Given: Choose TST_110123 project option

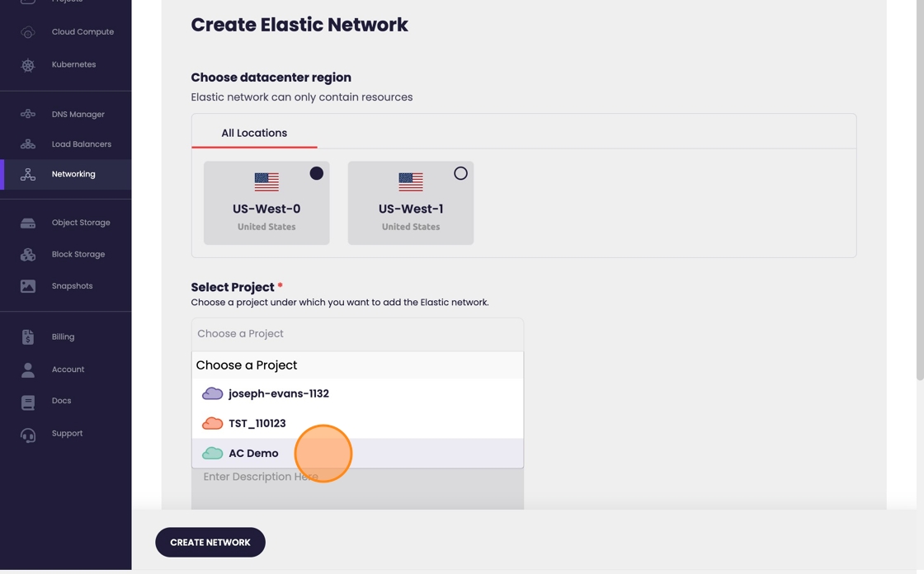Looking at the screenshot, I should click(x=257, y=423).
